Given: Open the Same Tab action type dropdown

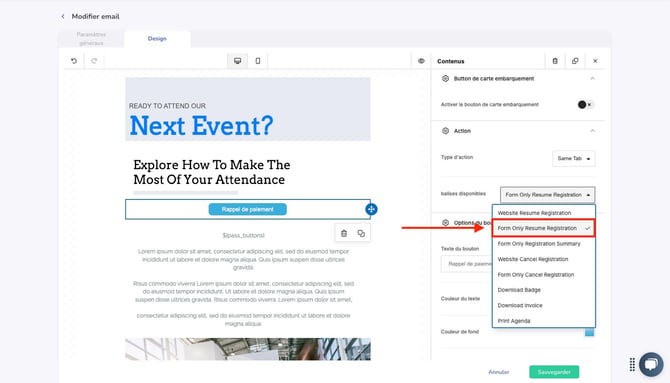Looking at the screenshot, I should tap(573, 158).
